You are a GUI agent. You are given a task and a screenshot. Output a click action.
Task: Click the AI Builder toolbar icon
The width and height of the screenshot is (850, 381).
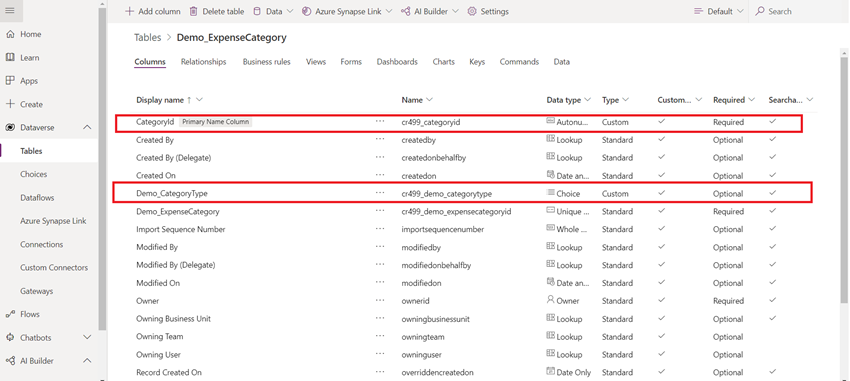(x=405, y=11)
